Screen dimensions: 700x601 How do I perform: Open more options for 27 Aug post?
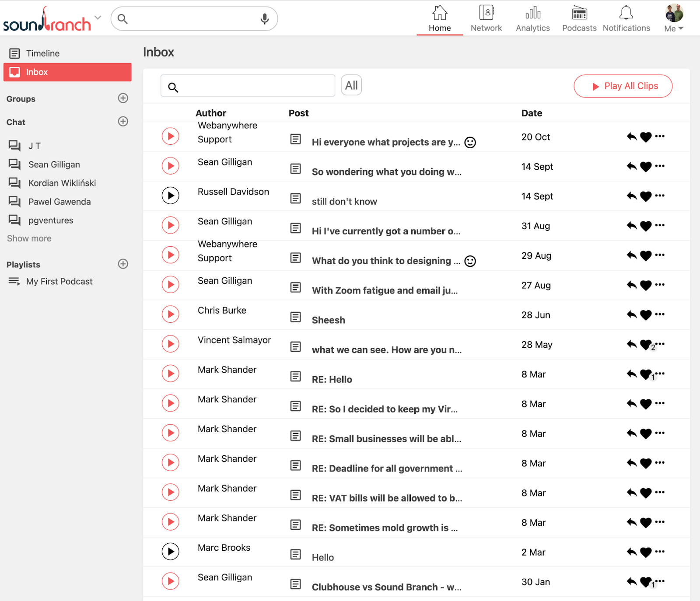[660, 284]
